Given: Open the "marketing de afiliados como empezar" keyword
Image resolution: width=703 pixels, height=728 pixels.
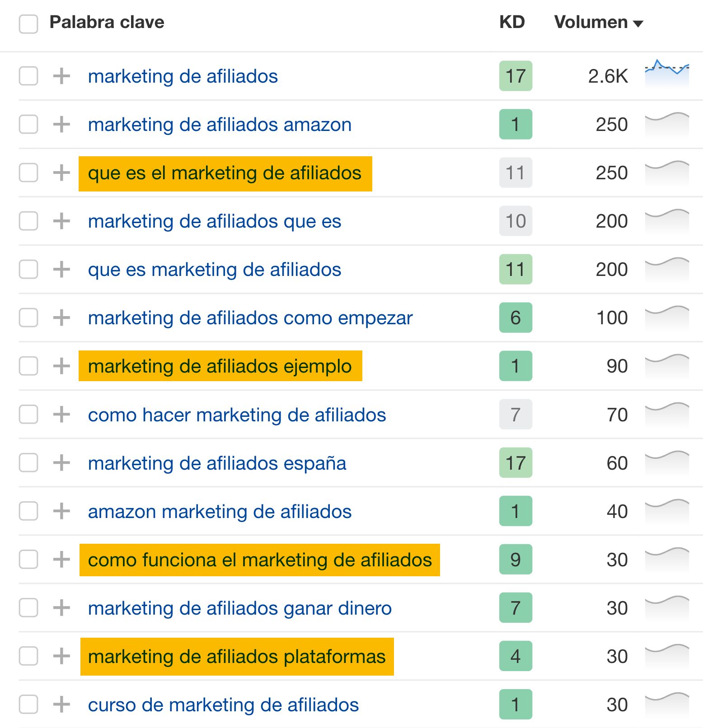Looking at the screenshot, I should (x=250, y=318).
